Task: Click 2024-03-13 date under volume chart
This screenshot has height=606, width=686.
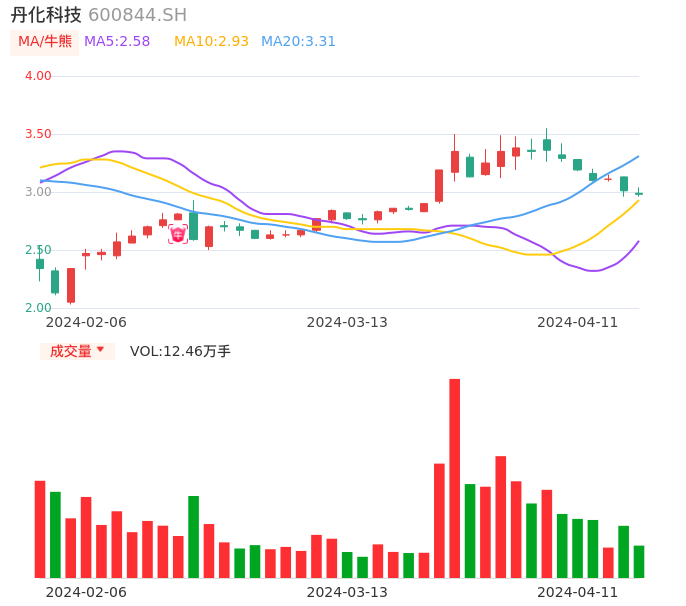Action: [x=347, y=592]
